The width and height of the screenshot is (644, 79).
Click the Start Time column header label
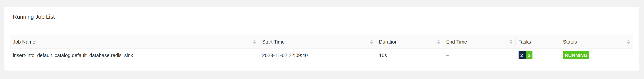pyautogui.click(x=273, y=42)
